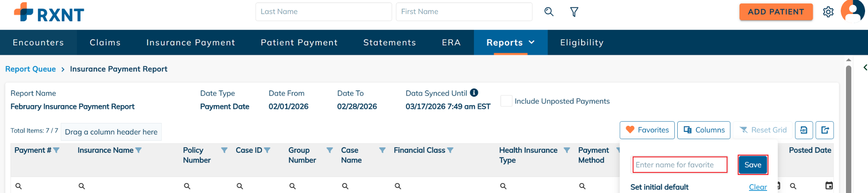Enable Include Unposted Payments checkbox
The width and height of the screenshot is (868, 193).
506,101
